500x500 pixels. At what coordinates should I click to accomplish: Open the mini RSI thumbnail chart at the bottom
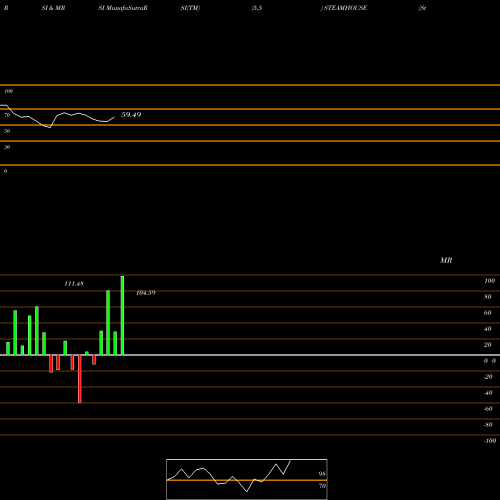pyautogui.click(x=247, y=479)
